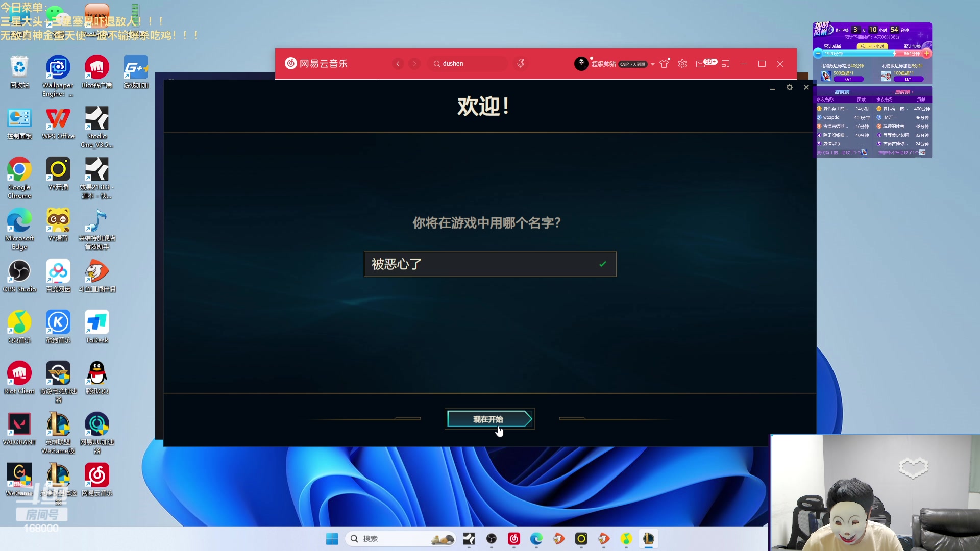The height and width of the screenshot is (551, 980).
Task: Open 莱维特旗舰店音效助手 shortcut
Action: pos(96,229)
